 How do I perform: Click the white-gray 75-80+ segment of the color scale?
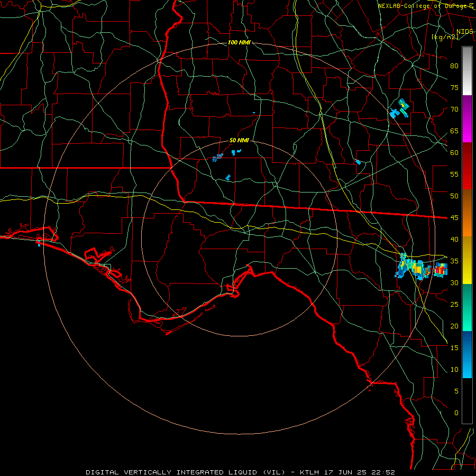point(467,71)
